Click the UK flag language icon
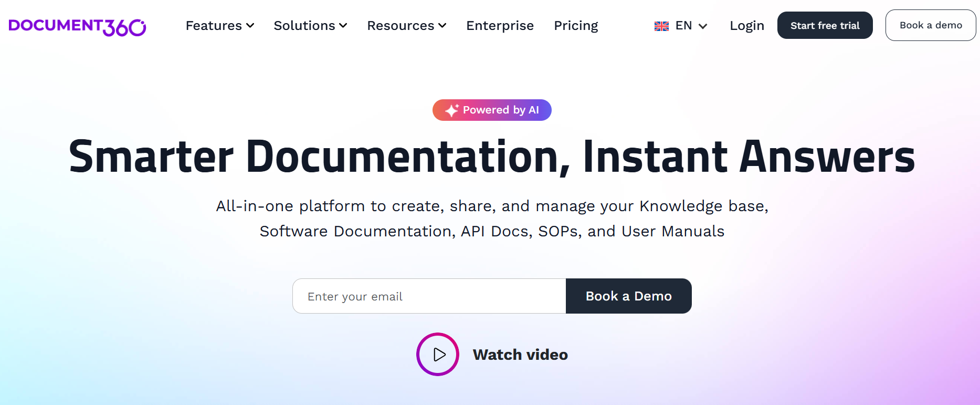The height and width of the screenshot is (405, 980). 661,26
